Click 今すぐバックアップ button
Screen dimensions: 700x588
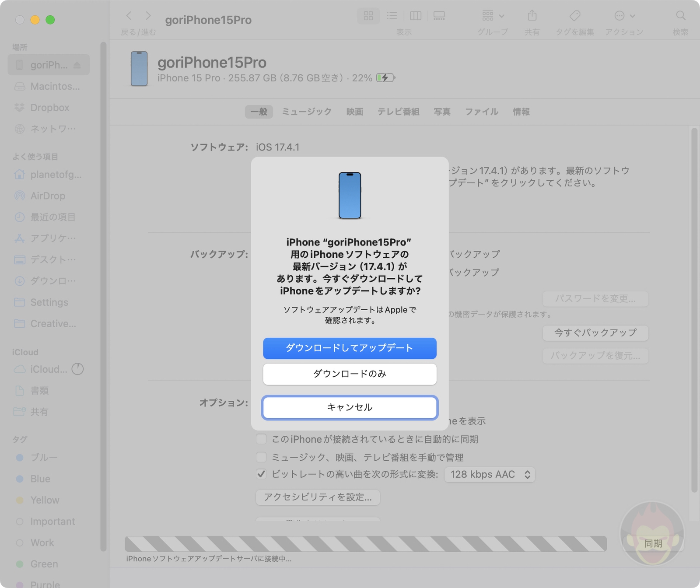595,333
